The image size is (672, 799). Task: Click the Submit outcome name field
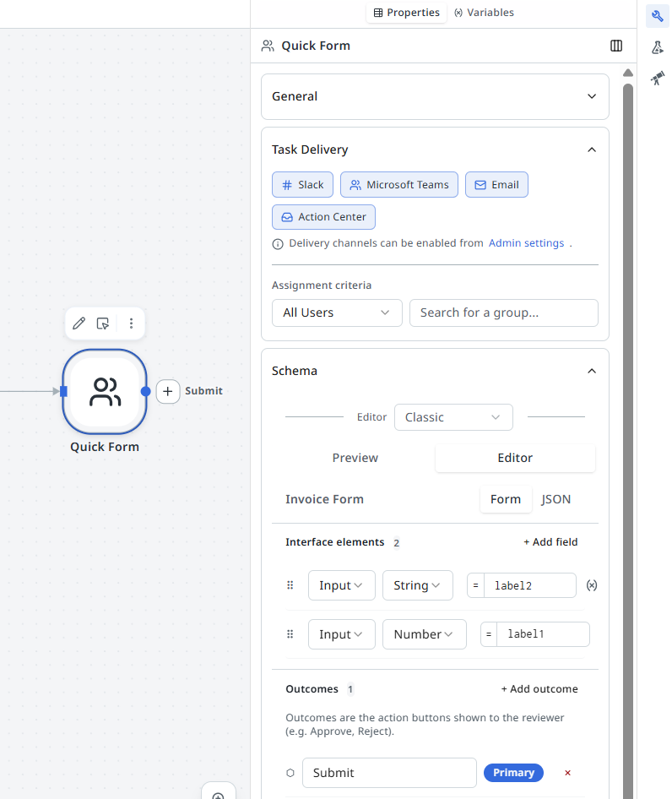[389, 773]
